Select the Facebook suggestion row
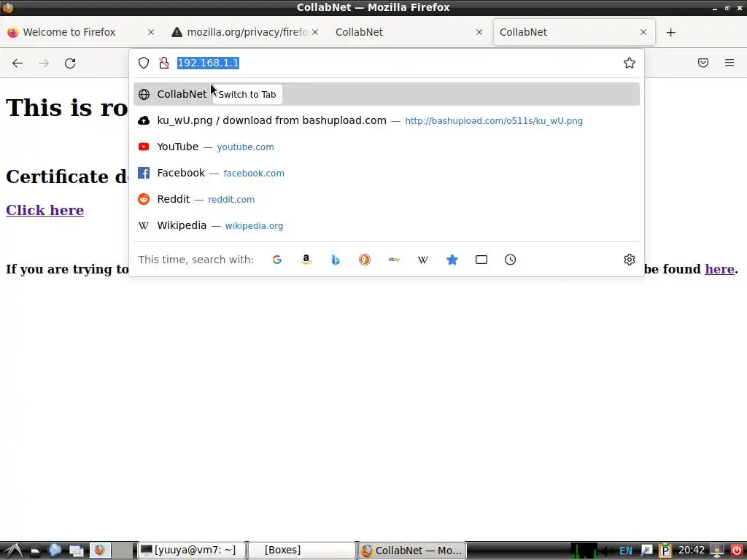 [387, 173]
